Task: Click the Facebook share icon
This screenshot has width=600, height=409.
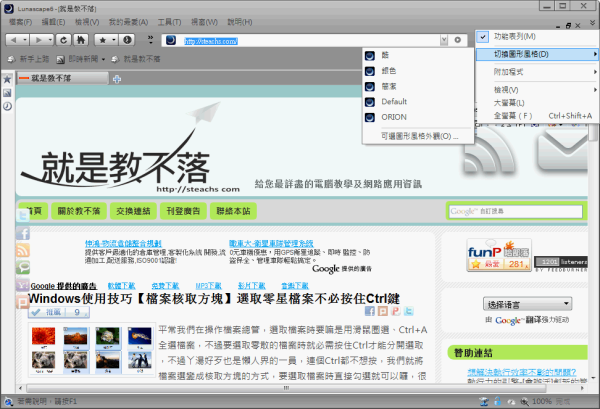Action: [x=23, y=232]
